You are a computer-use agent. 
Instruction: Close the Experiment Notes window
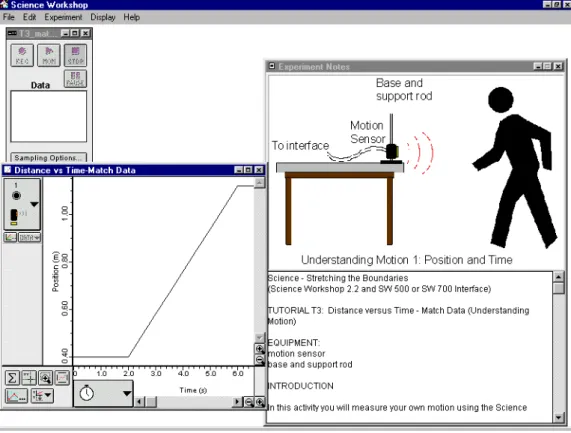(x=558, y=66)
